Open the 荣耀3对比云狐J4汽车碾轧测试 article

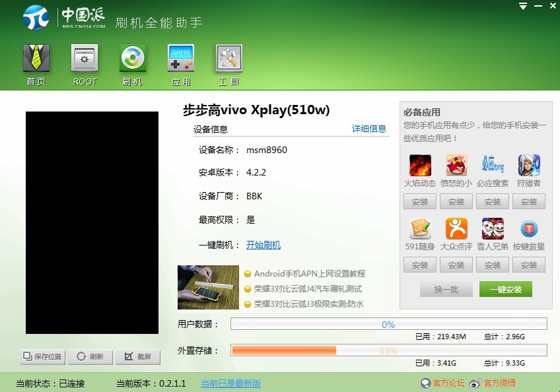click(x=308, y=289)
